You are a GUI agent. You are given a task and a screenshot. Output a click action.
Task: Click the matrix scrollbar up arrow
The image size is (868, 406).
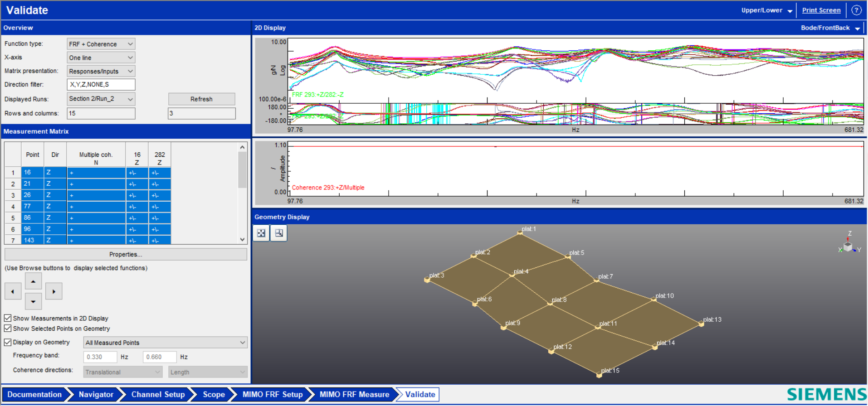(x=242, y=147)
